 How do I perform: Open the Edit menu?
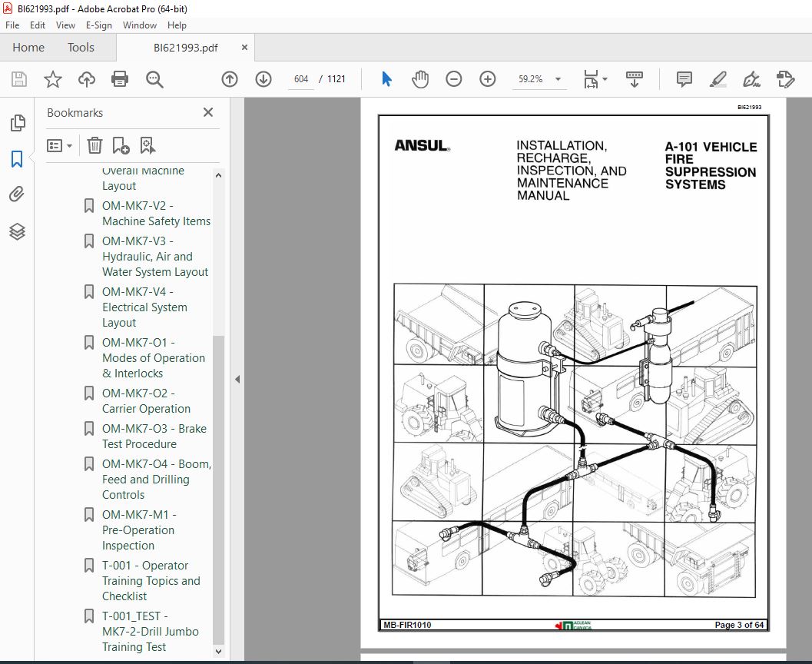click(x=38, y=25)
